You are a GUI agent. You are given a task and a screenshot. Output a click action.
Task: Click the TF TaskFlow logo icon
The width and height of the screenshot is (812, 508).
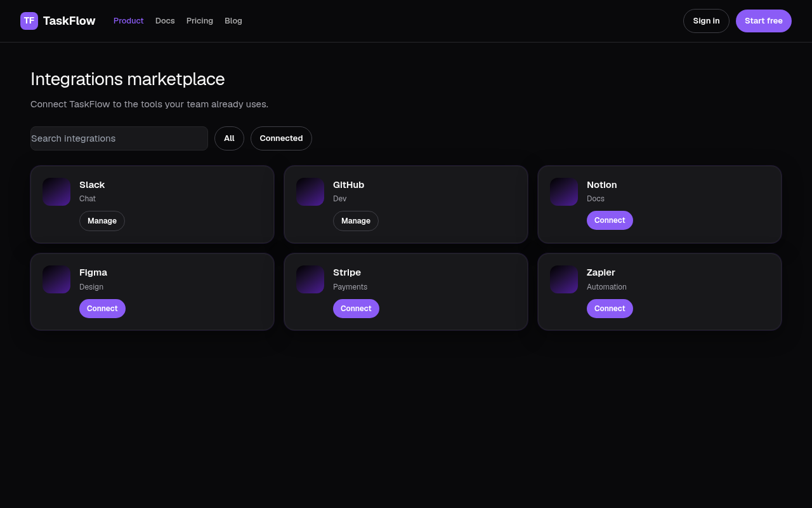(29, 21)
